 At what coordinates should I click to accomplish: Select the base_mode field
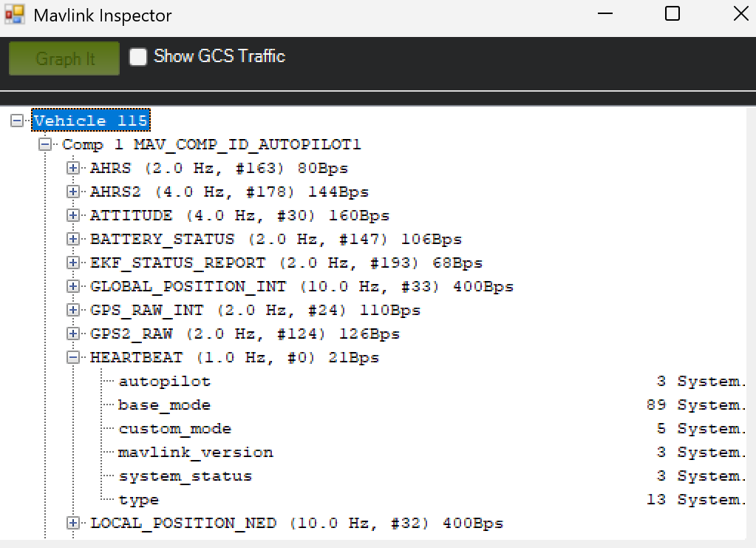tap(164, 405)
